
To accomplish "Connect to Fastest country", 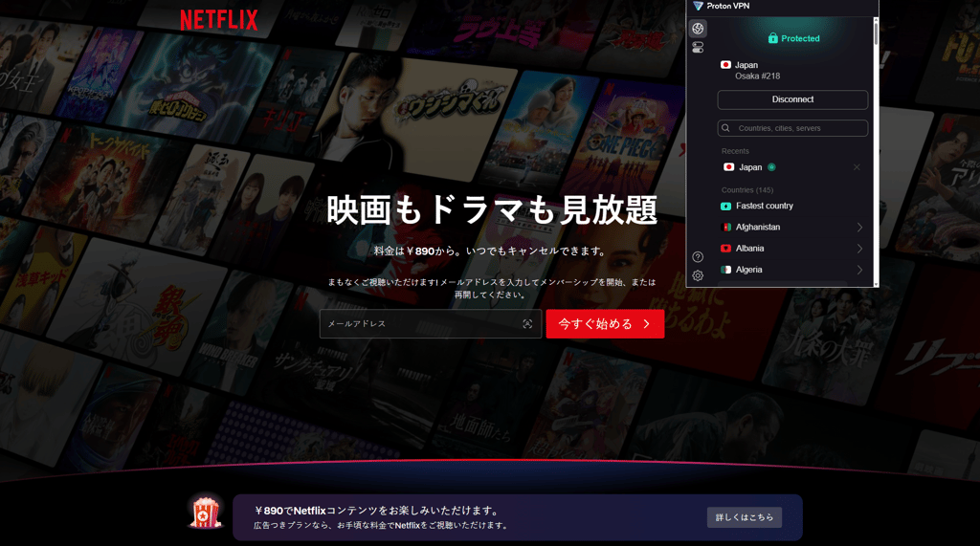I will click(792, 206).
